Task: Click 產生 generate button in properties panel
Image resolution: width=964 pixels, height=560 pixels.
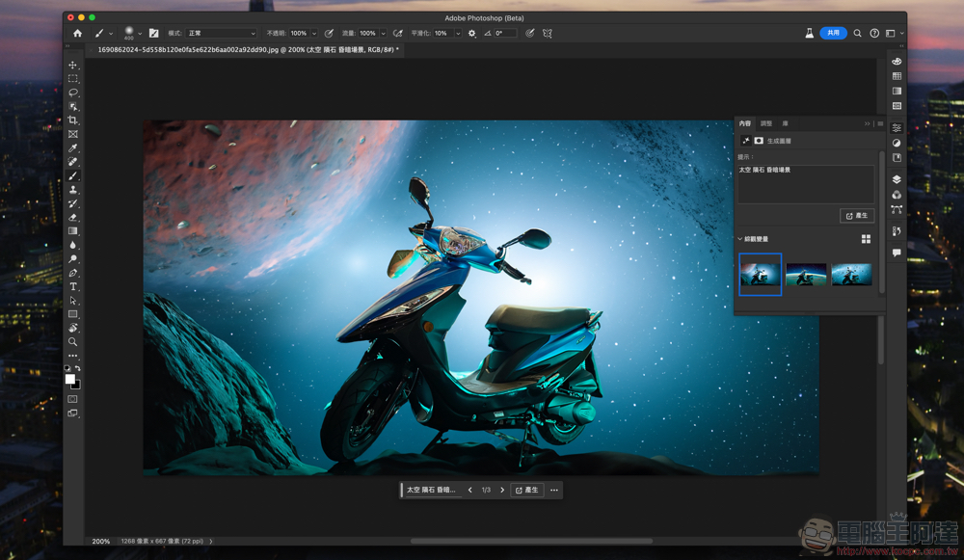Action: coord(857,215)
